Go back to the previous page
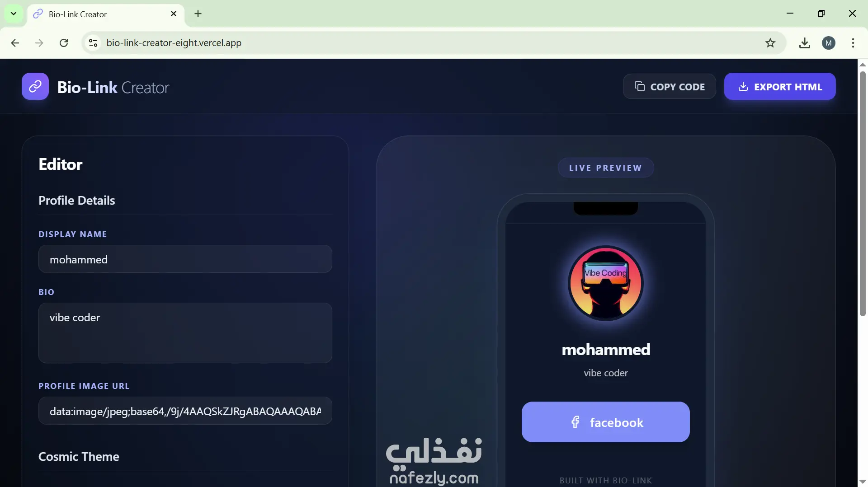The width and height of the screenshot is (868, 487). tap(15, 43)
